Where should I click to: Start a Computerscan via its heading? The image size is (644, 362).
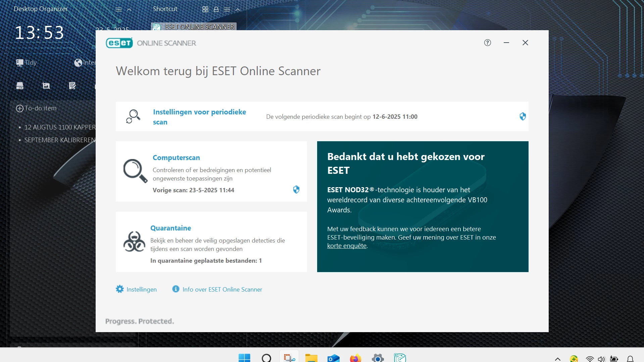(176, 157)
